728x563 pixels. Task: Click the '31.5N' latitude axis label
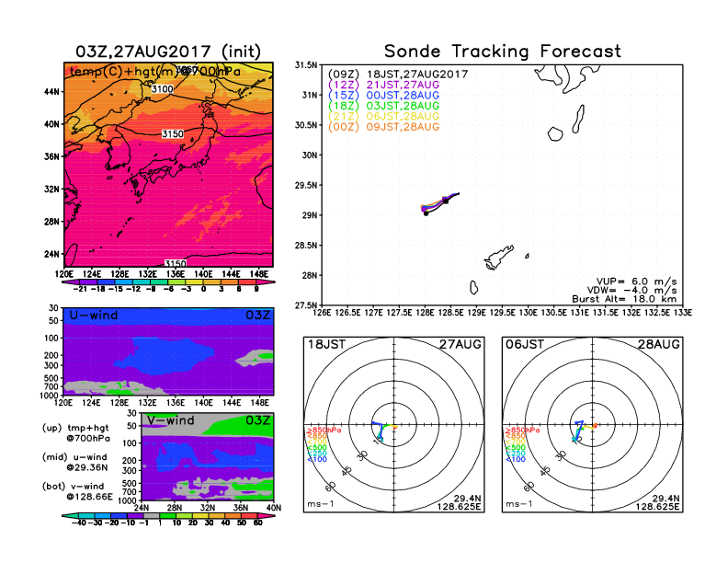pyautogui.click(x=306, y=65)
